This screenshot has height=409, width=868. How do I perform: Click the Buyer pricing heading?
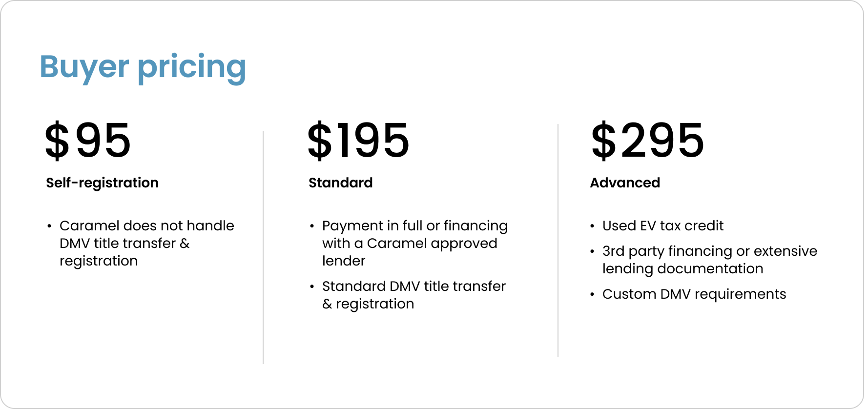tap(143, 68)
